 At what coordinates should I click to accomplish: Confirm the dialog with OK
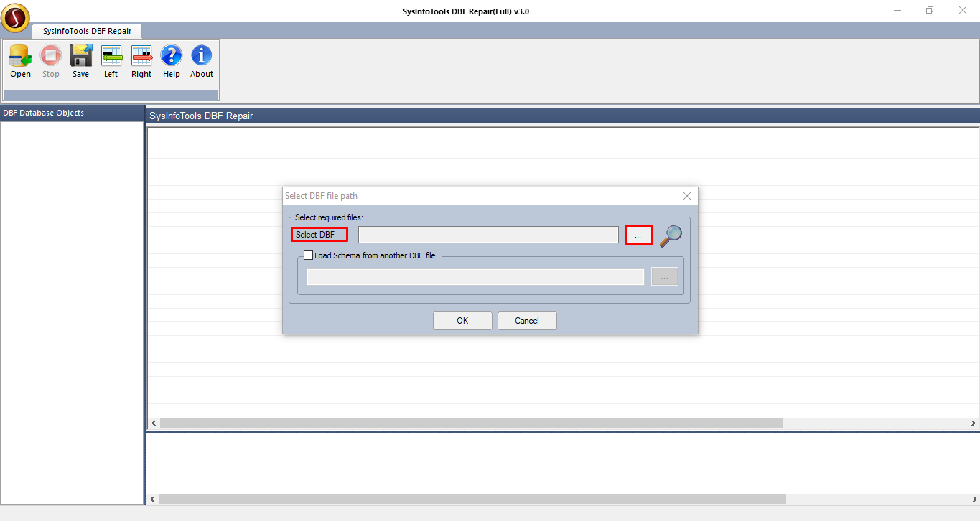point(462,321)
